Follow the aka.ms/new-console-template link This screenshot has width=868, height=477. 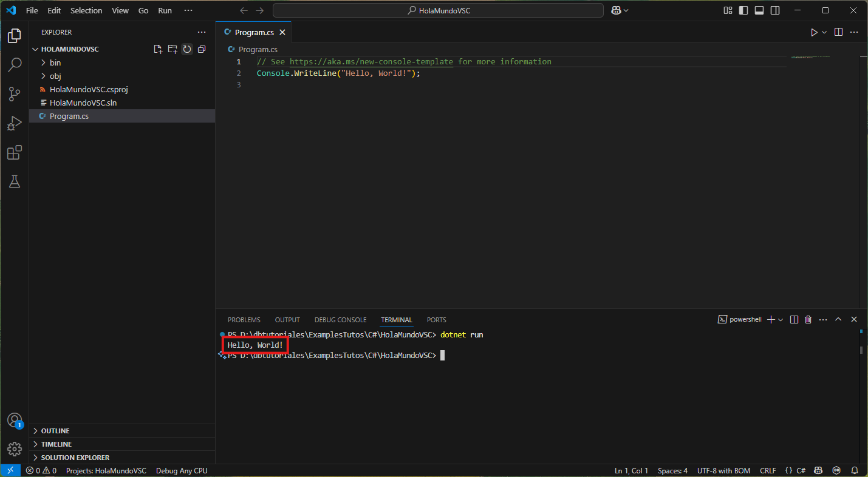(x=371, y=62)
